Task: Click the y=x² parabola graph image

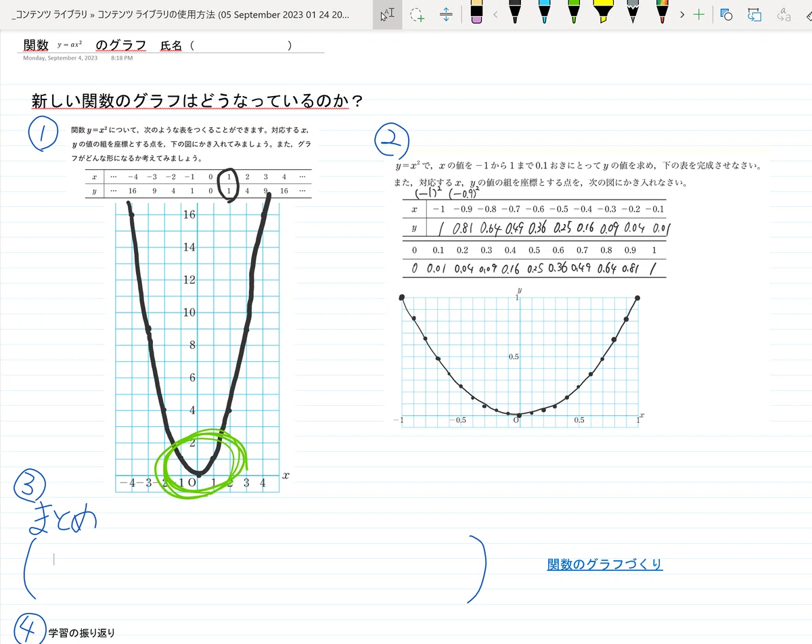Action: pyautogui.click(x=198, y=348)
